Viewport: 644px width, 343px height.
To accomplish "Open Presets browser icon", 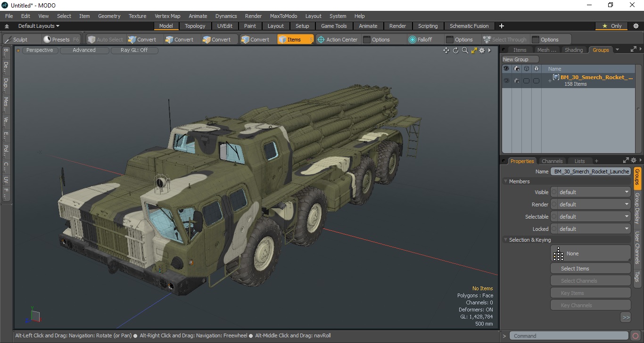I will 47,40.
